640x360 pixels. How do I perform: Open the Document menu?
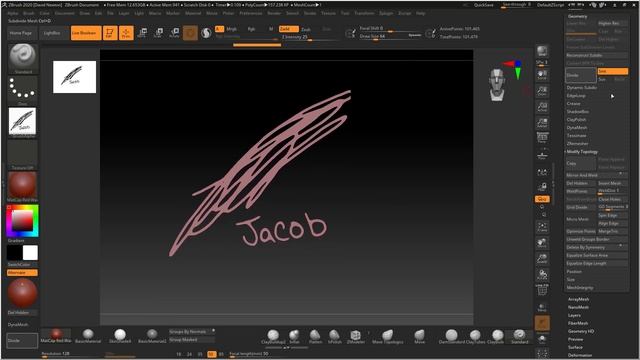click(x=64, y=13)
